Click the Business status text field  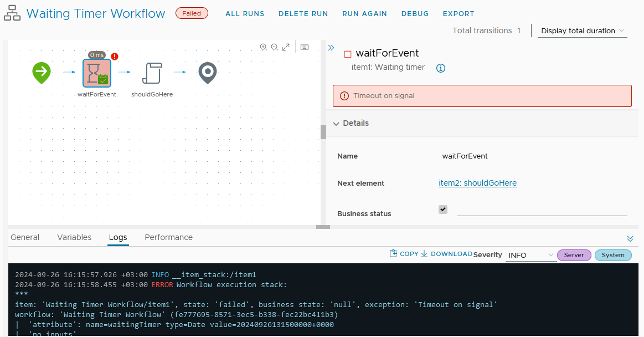point(542,210)
